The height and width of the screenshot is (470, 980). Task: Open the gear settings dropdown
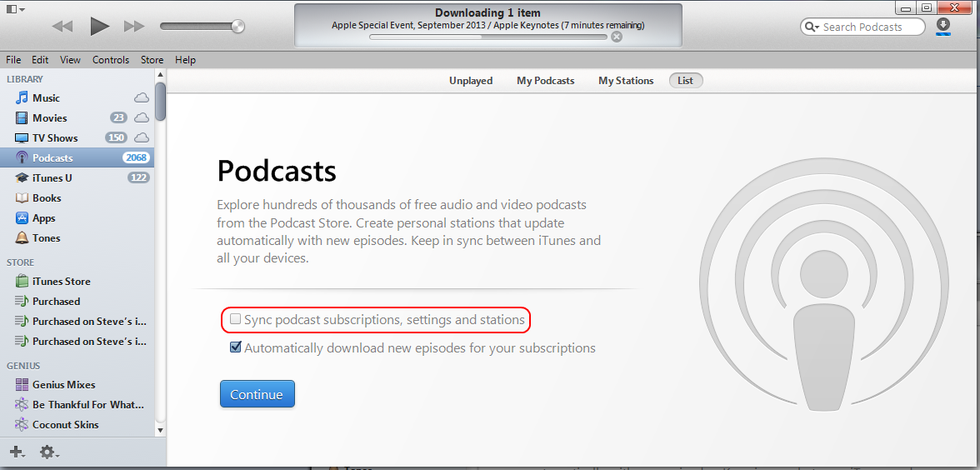pyautogui.click(x=49, y=452)
